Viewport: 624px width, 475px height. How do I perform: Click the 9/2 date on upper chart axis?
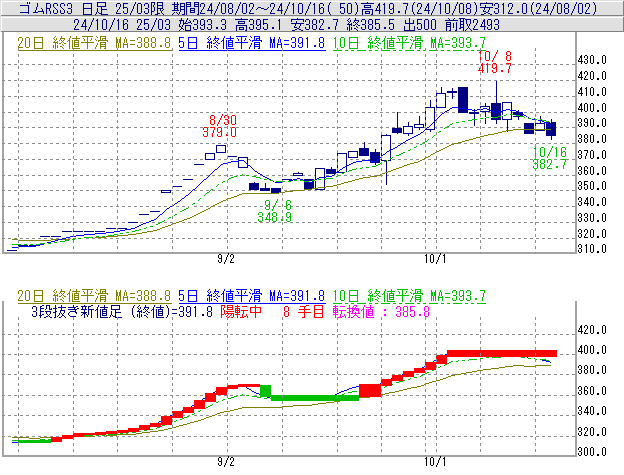pos(226,258)
